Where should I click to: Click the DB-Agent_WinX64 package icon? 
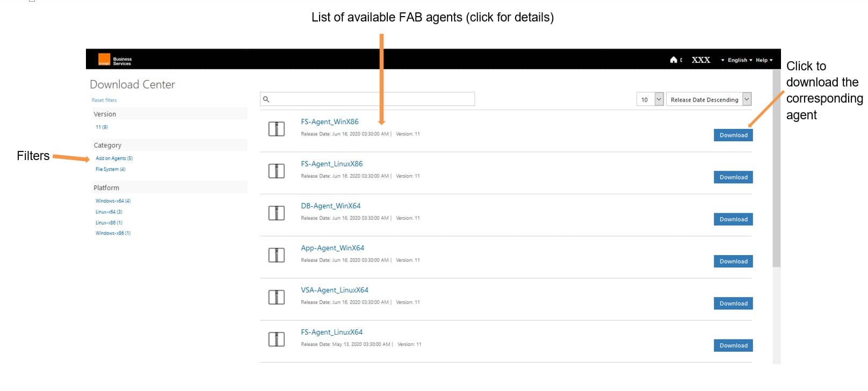(x=276, y=213)
